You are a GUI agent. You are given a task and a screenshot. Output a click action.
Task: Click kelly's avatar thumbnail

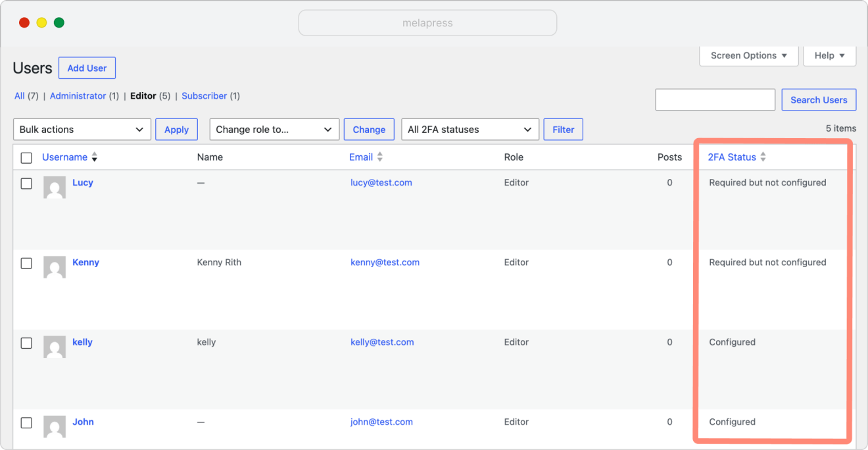tap(55, 347)
